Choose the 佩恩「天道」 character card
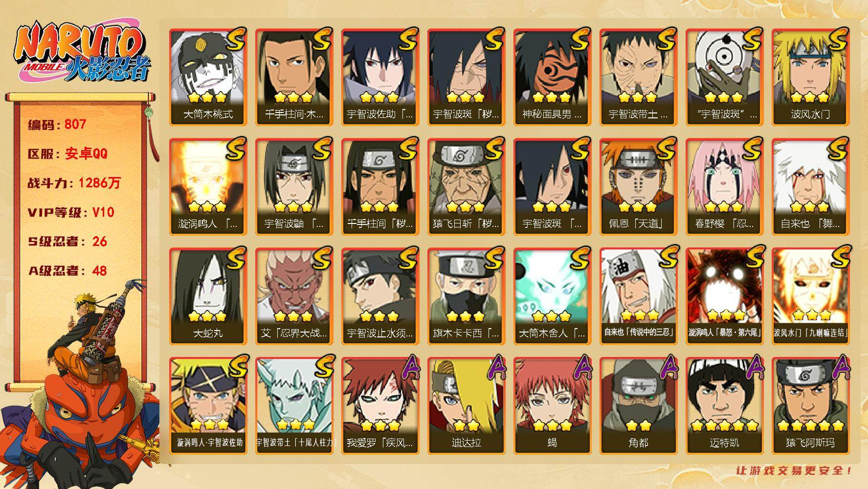 coord(638,187)
